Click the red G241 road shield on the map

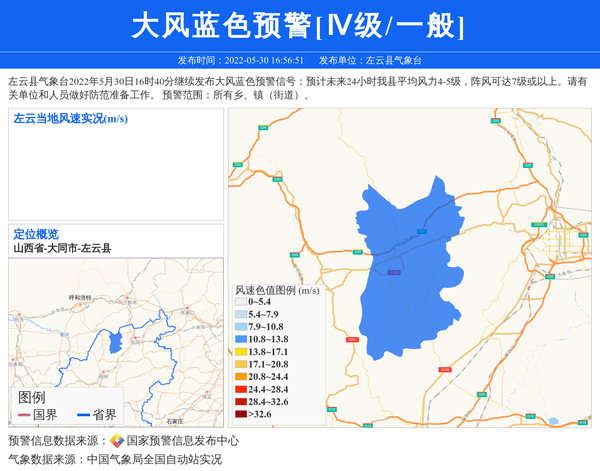(352, 339)
